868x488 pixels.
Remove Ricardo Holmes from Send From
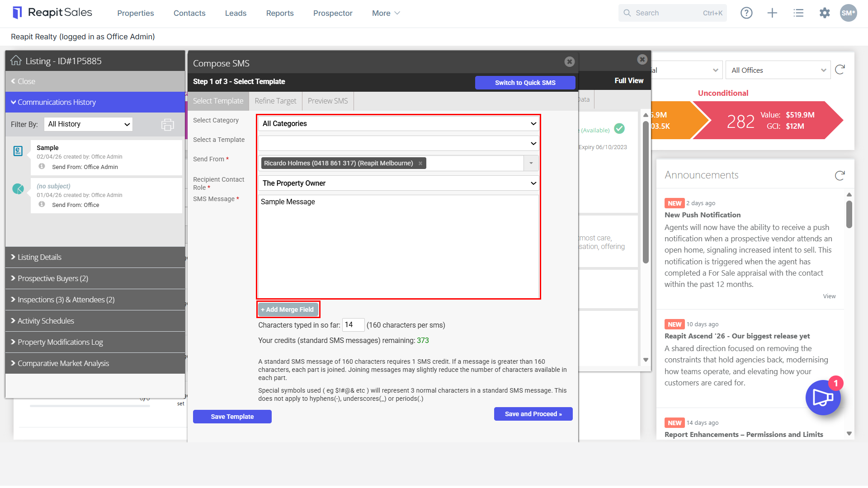pyautogui.click(x=420, y=164)
